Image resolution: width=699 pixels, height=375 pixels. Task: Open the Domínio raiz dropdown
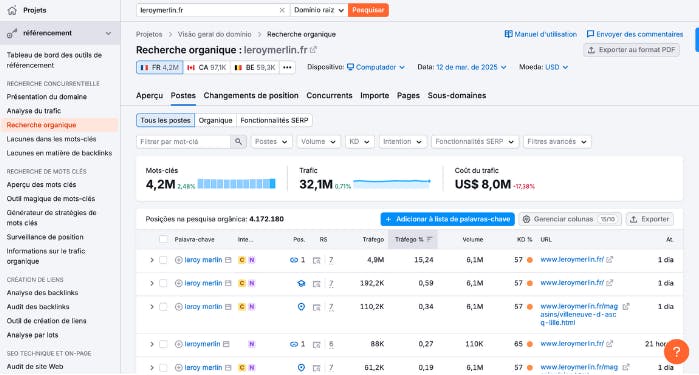(x=319, y=10)
